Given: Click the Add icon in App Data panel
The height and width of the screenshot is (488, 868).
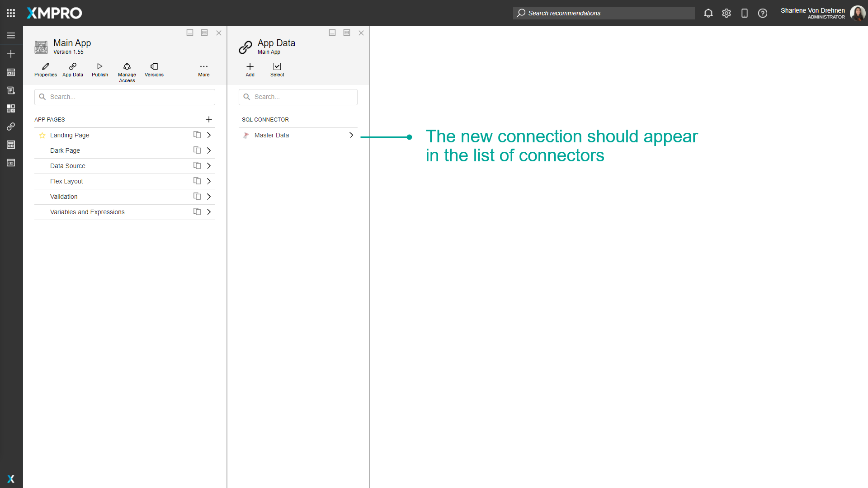Looking at the screenshot, I should click(250, 69).
